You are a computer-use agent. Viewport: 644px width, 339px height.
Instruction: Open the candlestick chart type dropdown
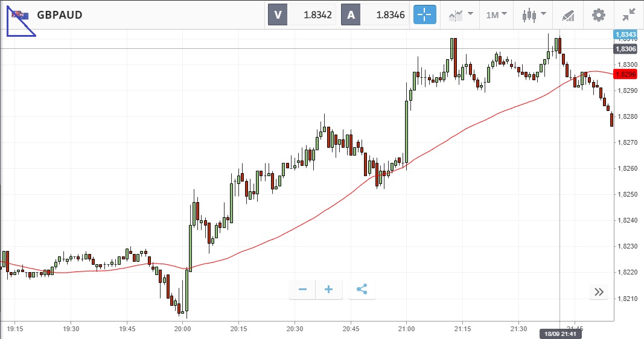coord(534,14)
